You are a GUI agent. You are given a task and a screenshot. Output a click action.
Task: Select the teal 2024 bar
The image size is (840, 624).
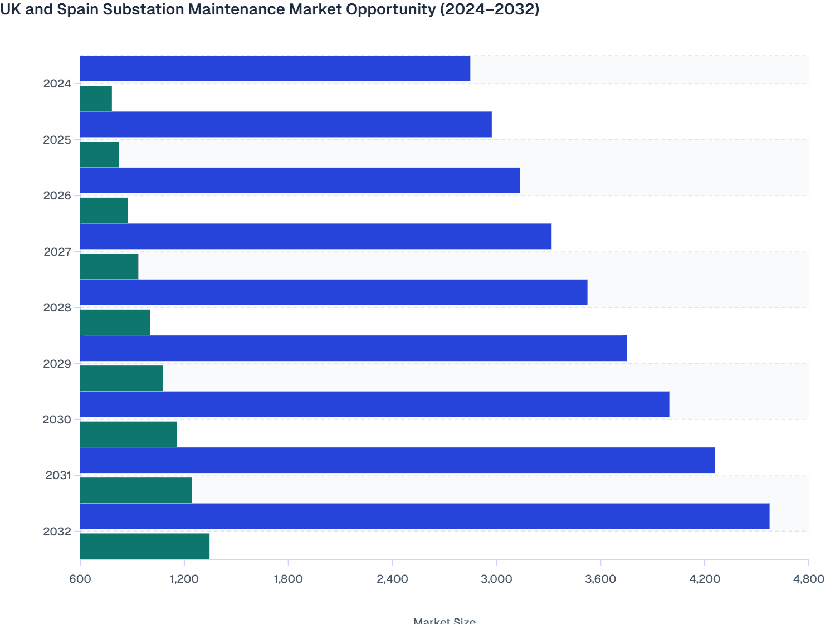pyautogui.click(x=95, y=97)
